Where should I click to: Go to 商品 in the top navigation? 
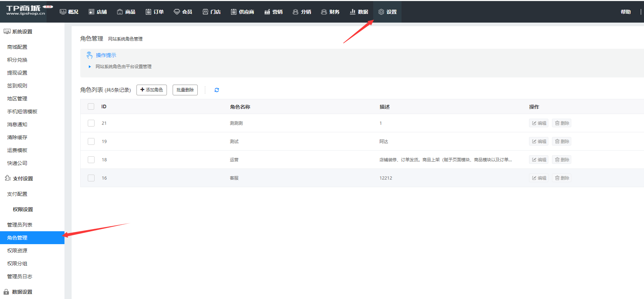(x=126, y=12)
